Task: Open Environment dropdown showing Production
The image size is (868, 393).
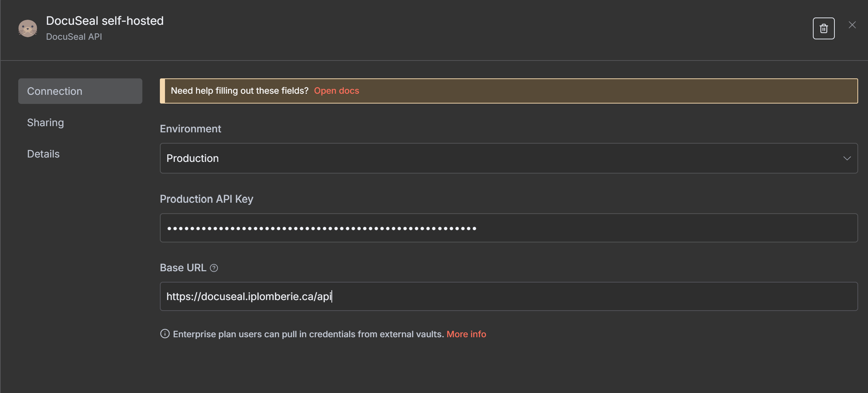Action: click(508, 158)
